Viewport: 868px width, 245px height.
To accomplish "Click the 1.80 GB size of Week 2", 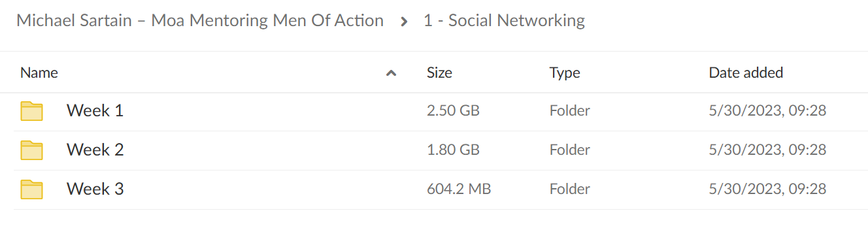I will [453, 150].
